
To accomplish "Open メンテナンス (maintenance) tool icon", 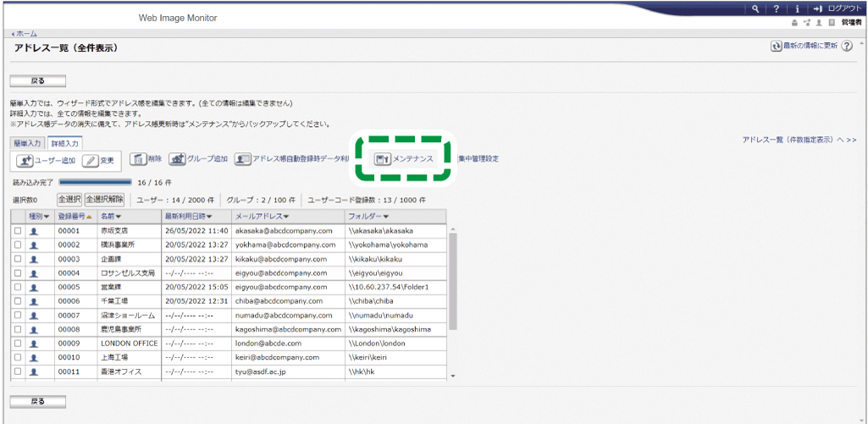I will [383, 158].
